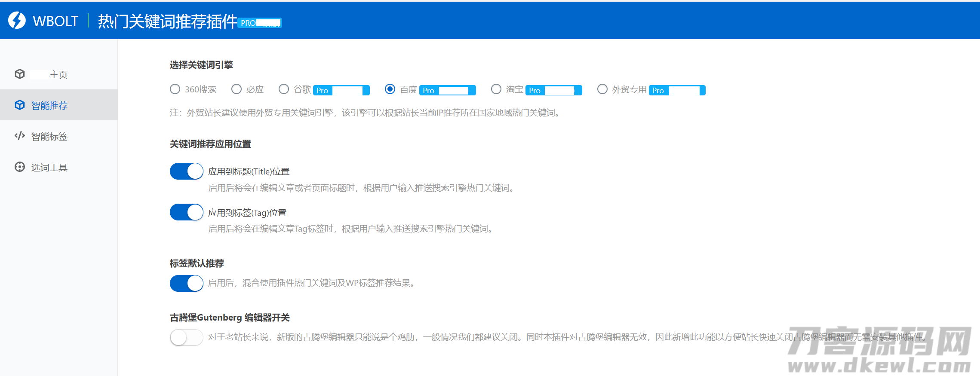Choose 谷歌 as keyword engine
980x376 pixels.
pyautogui.click(x=284, y=89)
